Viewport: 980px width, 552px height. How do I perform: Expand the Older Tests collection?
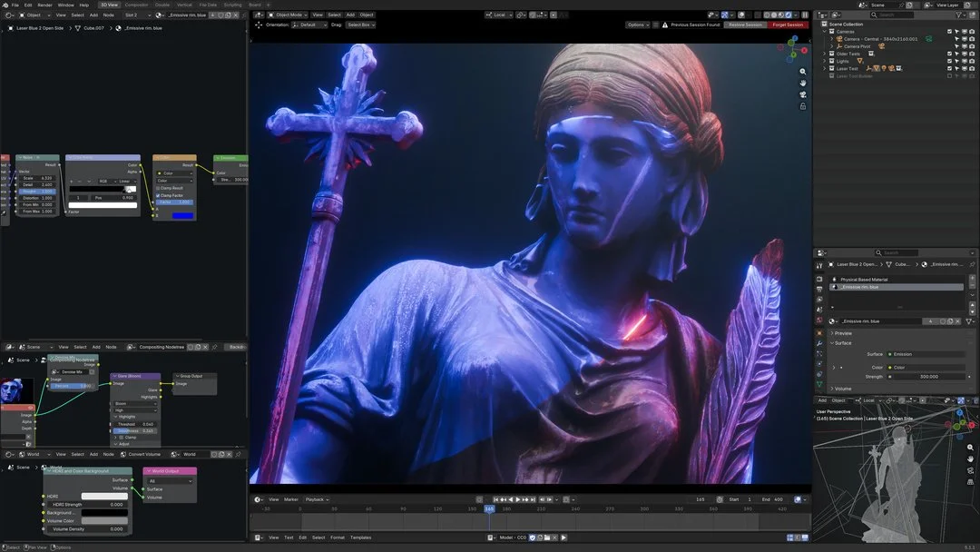[x=825, y=54]
